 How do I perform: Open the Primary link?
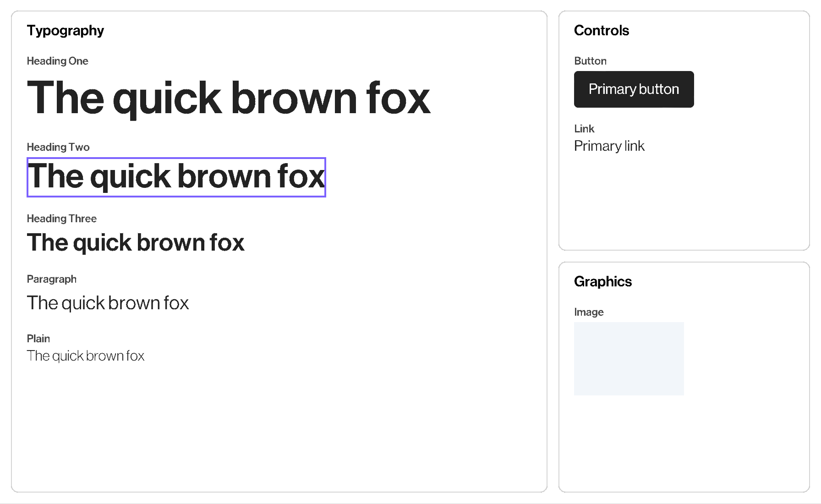point(609,146)
